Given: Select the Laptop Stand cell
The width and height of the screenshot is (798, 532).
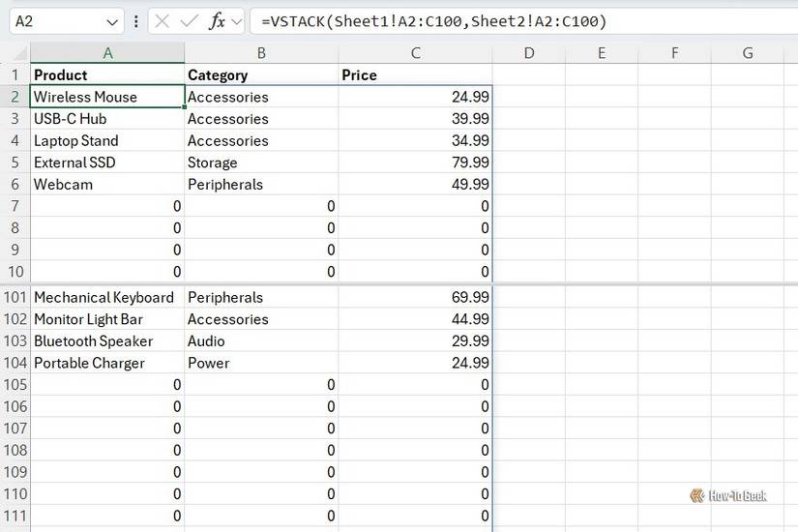Looking at the screenshot, I should (x=107, y=140).
